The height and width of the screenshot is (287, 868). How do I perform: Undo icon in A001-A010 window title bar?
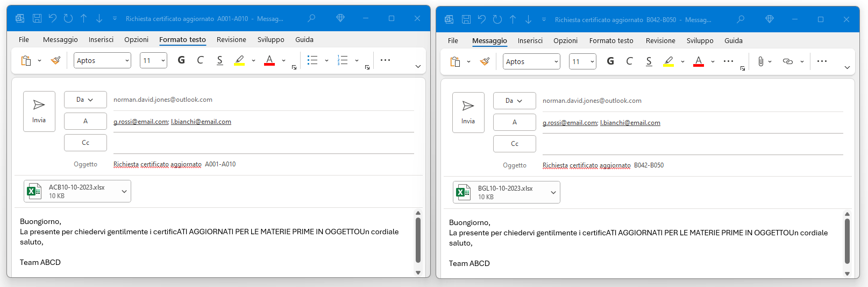[52, 18]
